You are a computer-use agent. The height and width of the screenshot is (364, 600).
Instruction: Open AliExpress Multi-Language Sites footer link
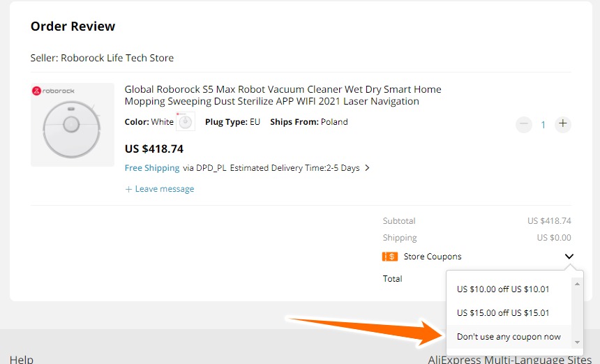pyautogui.click(x=509, y=359)
